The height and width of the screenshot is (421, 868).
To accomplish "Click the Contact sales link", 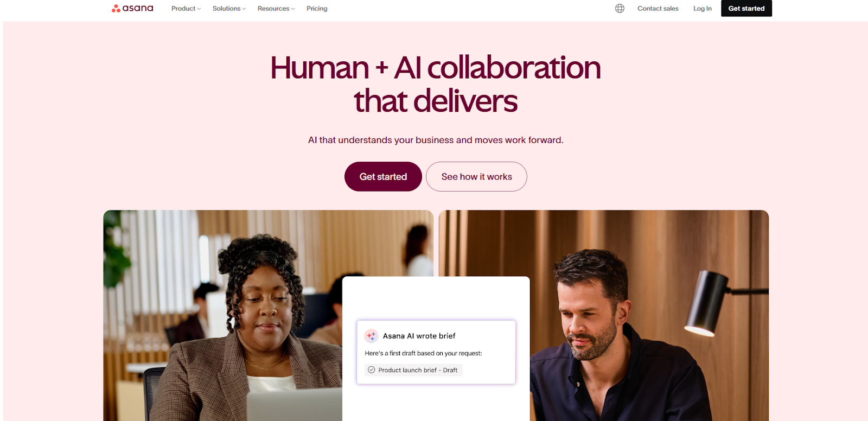I will pyautogui.click(x=658, y=9).
